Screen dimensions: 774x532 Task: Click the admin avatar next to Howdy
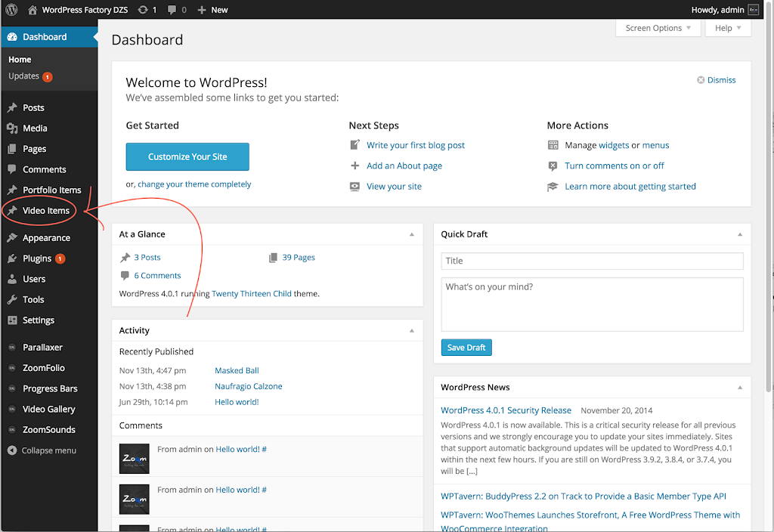[x=754, y=10]
